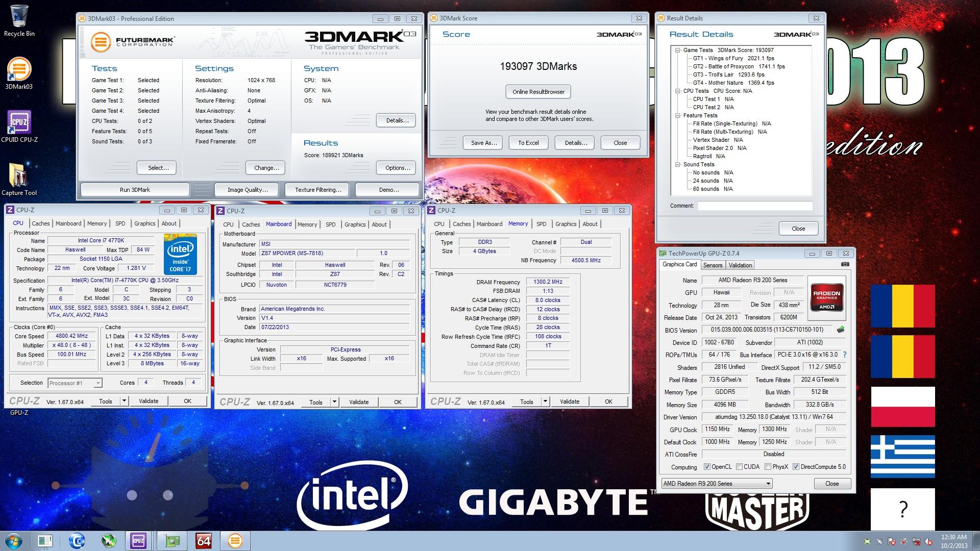Switch to About tab in CPU-Z CPU window
980x551 pixels.
coord(169,223)
